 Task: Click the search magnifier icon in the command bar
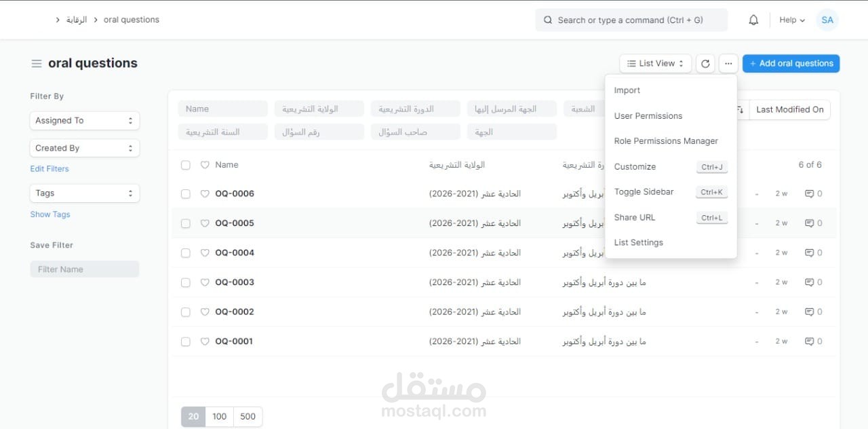[547, 20]
